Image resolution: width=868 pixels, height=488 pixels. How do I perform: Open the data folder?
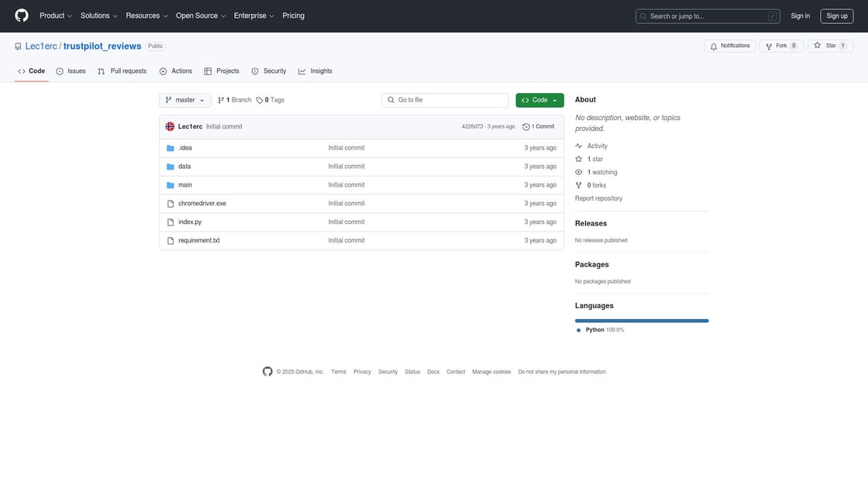click(184, 167)
